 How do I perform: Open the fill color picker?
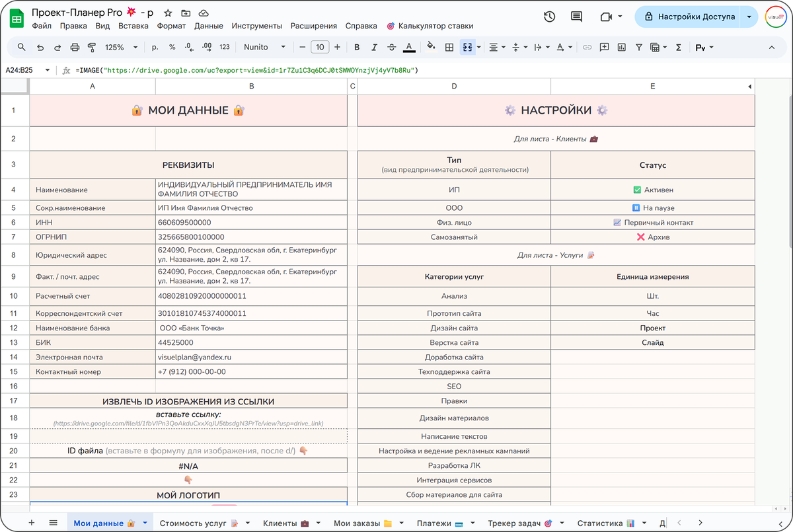(x=432, y=48)
